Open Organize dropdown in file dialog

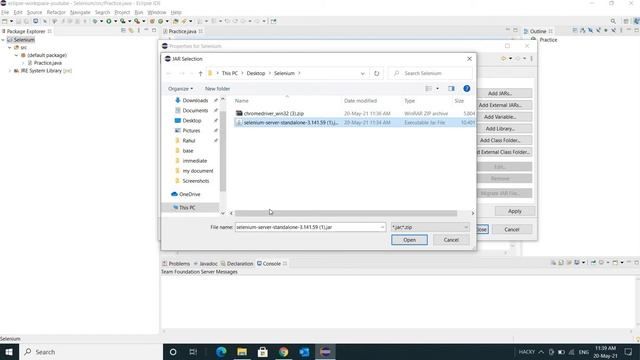point(180,89)
